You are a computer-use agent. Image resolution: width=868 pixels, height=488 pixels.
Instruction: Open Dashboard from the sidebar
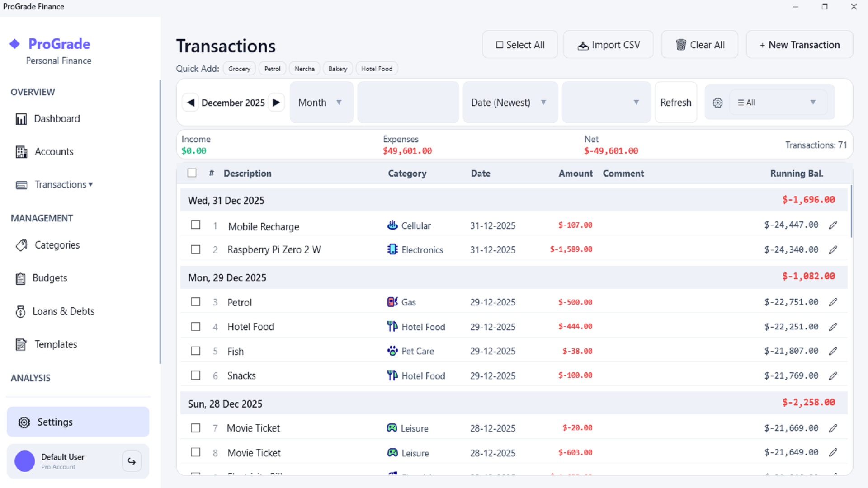tap(57, 119)
